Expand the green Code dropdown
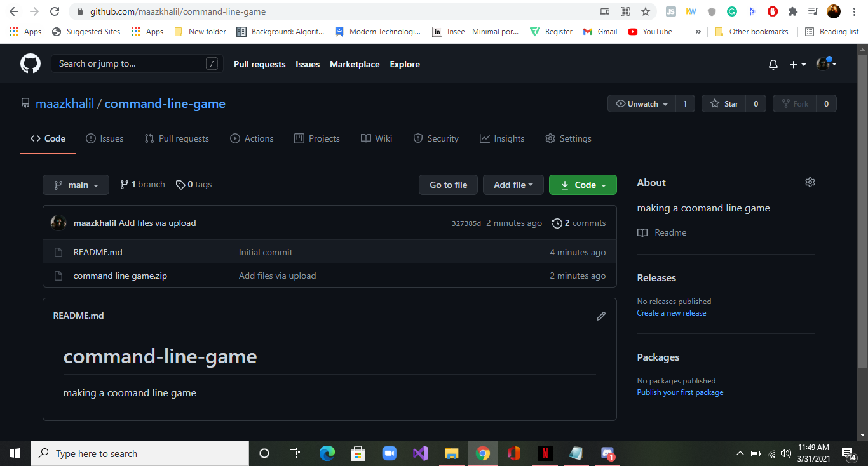 pyautogui.click(x=583, y=185)
